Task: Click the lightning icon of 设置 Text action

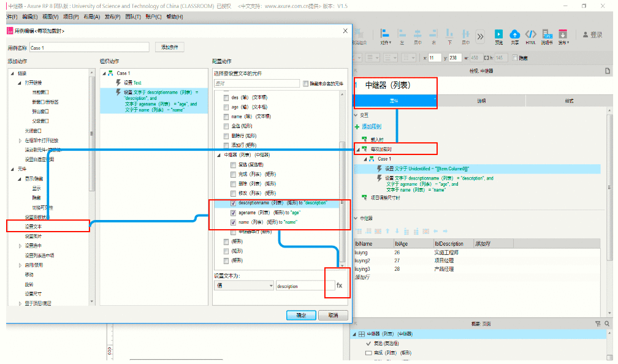Action: click(118, 82)
